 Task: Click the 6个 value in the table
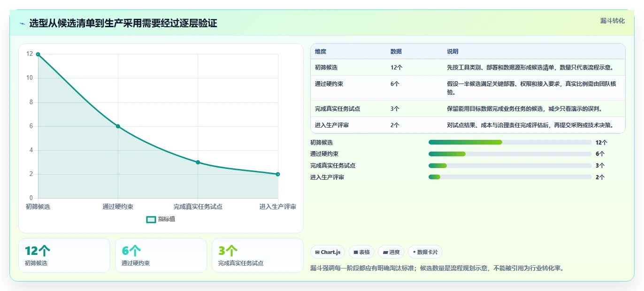[395, 84]
